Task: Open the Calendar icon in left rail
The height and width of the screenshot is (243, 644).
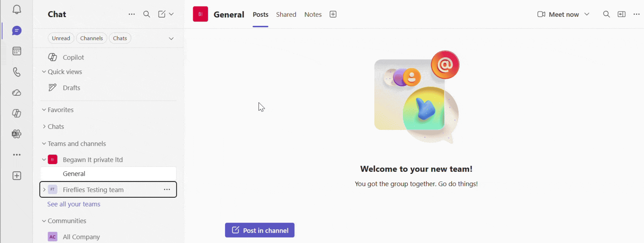Action: tap(17, 51)
